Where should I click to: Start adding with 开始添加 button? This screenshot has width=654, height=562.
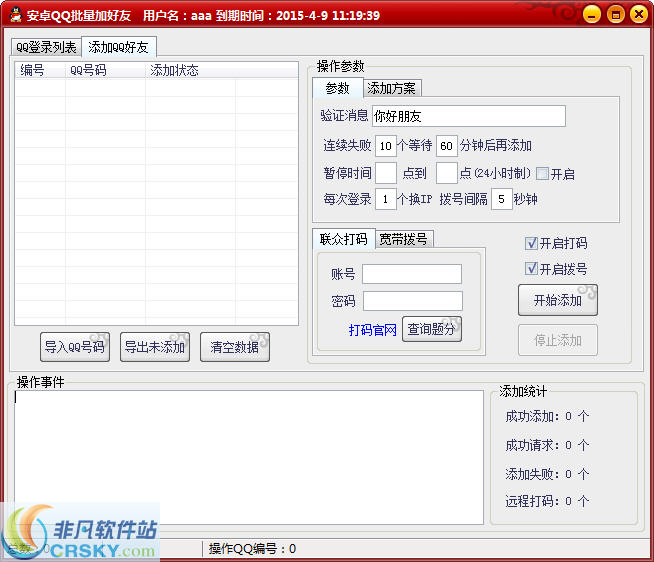click(x=558, y=300)
